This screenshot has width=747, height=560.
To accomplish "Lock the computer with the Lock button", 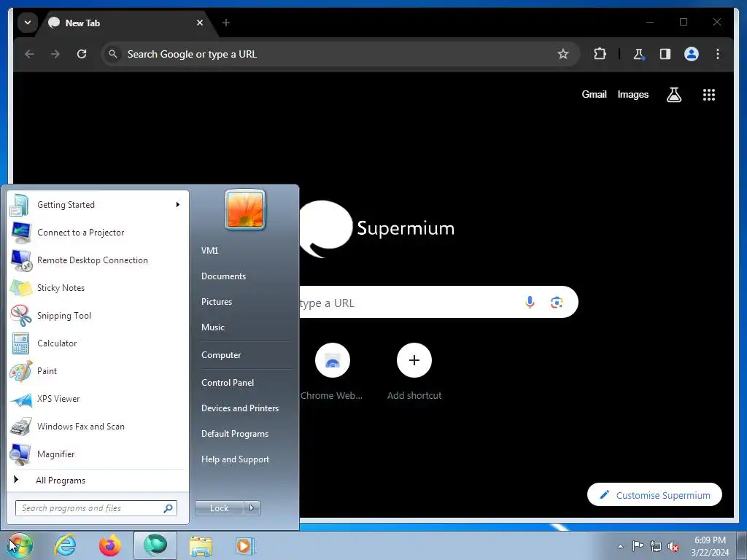I will pyautogui.click(x=219, y=508).
